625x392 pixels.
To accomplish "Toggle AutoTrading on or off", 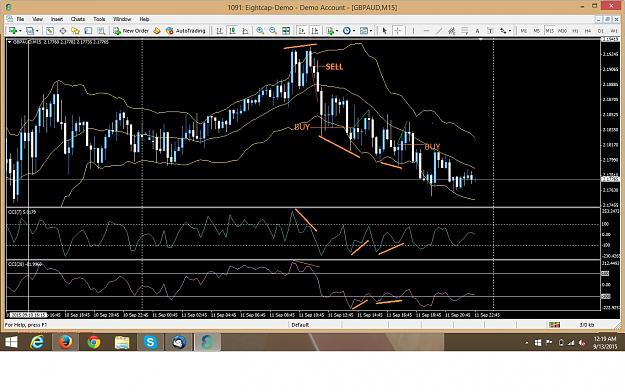I will click(x=185, y=31).
